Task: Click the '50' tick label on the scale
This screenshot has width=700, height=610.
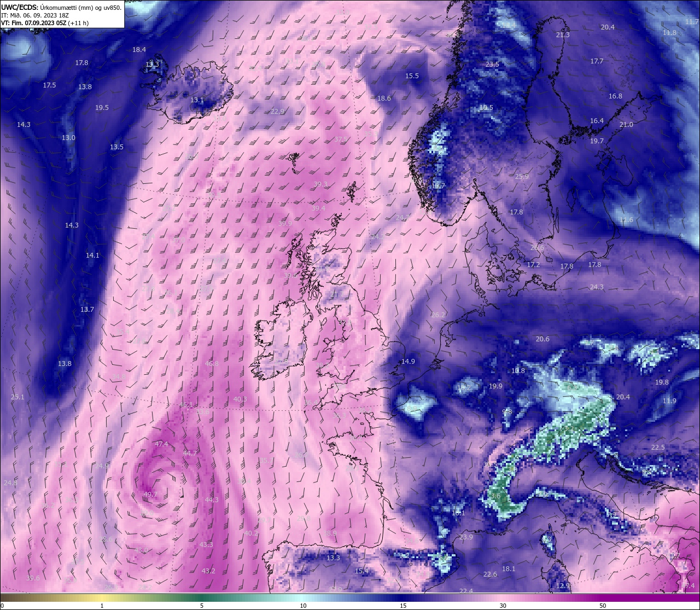Action: [x=603, y=606]
